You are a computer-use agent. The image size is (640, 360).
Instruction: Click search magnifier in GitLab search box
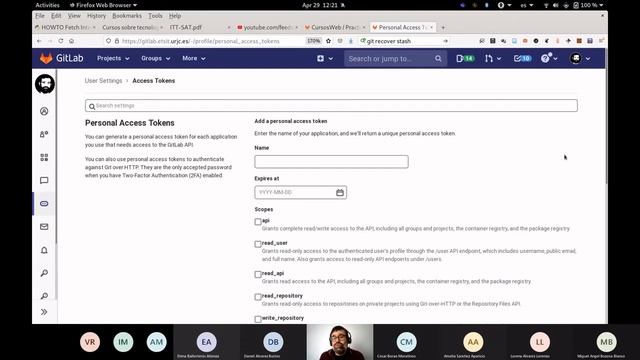click(x=438, y=58)
